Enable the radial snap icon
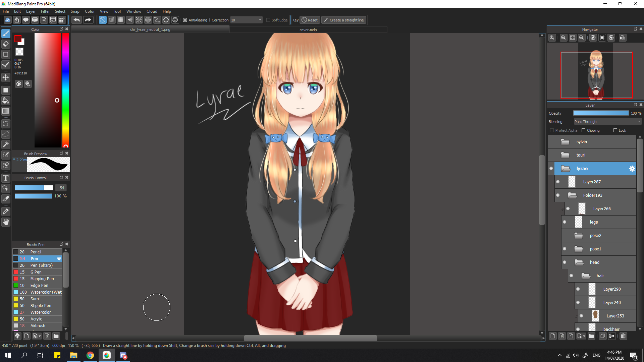This screenshot has height=362, width=644. pos(139,20)
